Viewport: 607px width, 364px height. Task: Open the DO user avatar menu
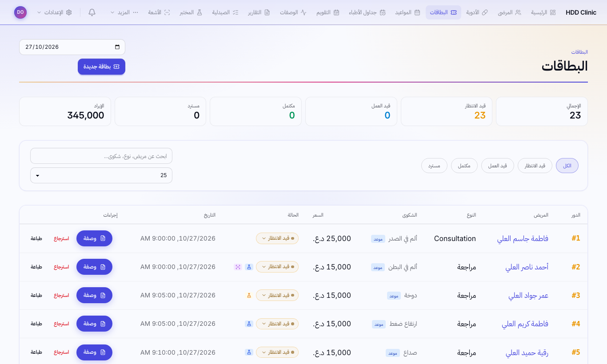pyautogui.click(x=20, y=12)
